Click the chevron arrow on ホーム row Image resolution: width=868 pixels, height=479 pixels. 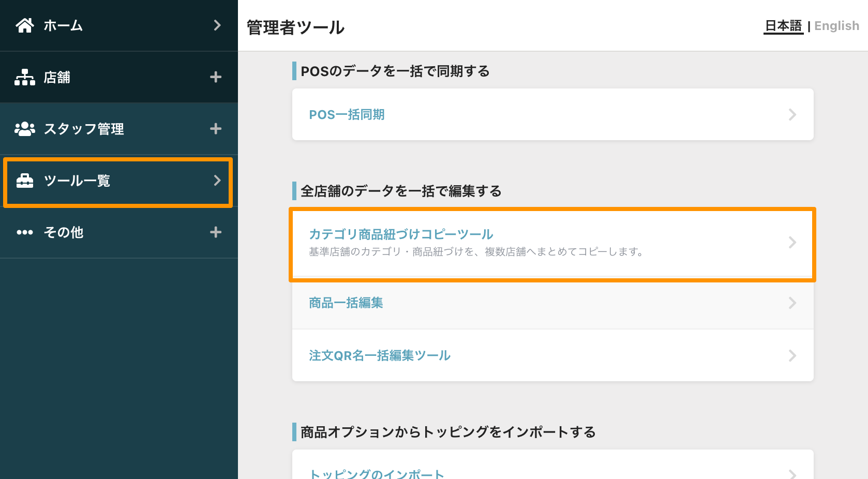217,25
